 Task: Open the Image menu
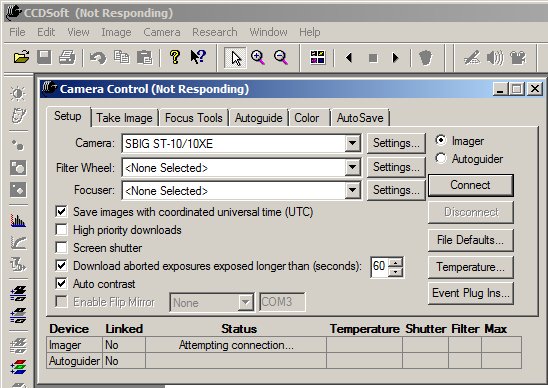pos(116,32)
